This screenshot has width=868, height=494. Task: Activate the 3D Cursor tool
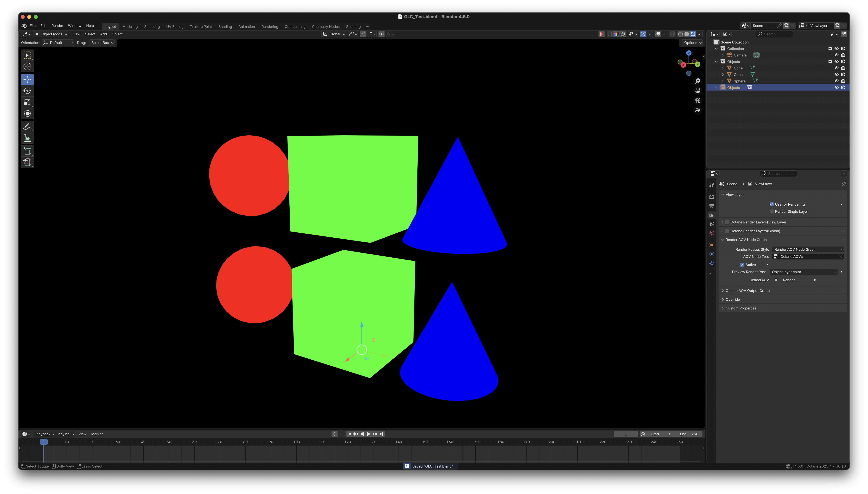tap(27, 67)
